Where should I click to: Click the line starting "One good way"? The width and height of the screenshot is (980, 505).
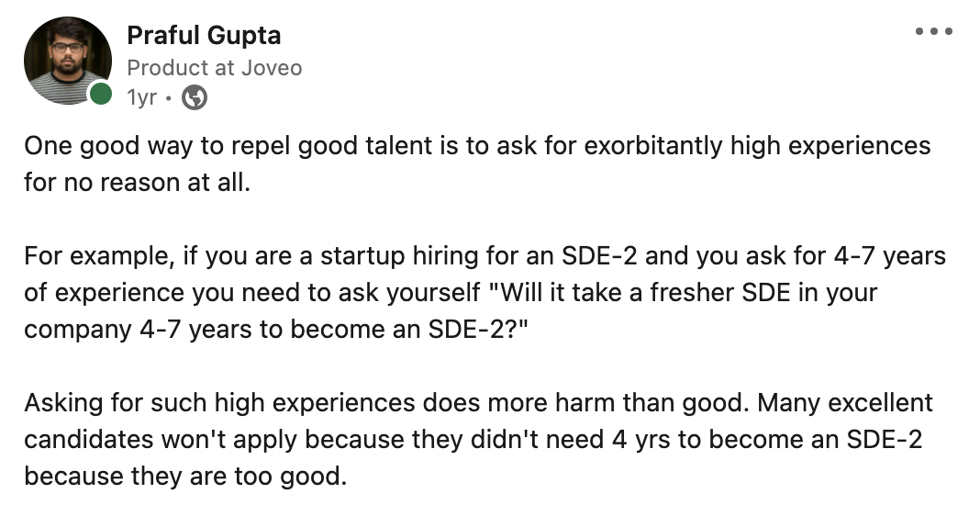tap(477, 146)
